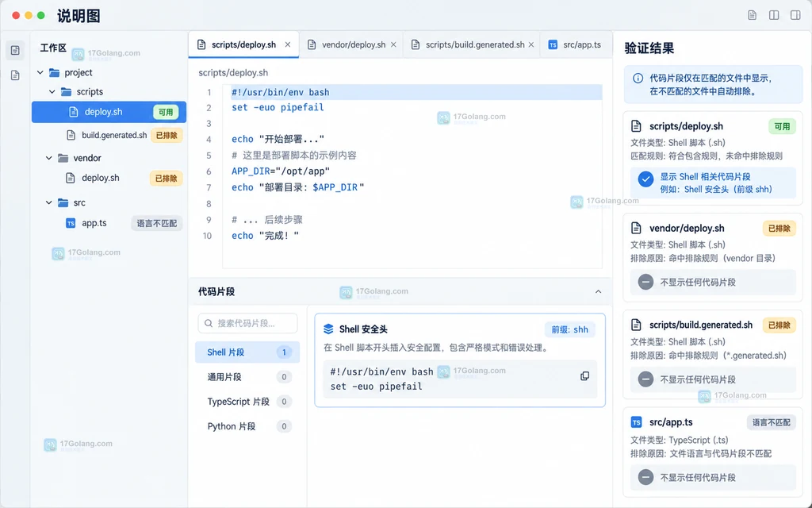Click the 工作区 header
This screenshot has height=508, width=812.
(53, 48)
